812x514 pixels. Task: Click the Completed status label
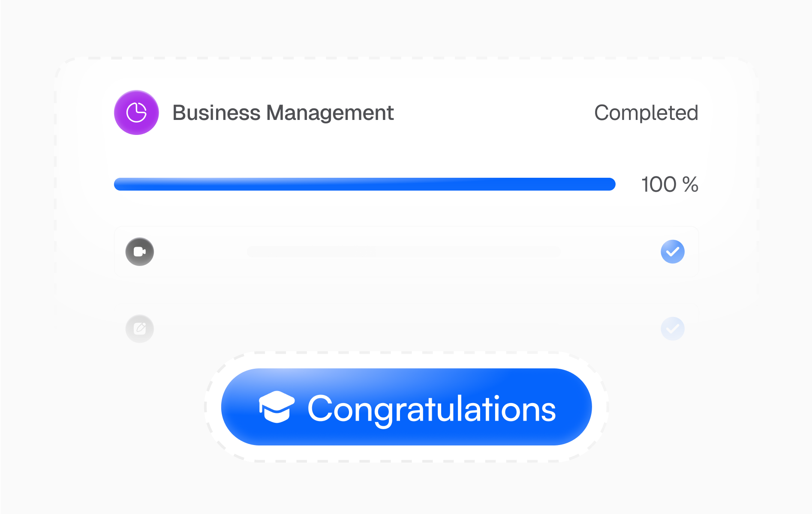646,113
